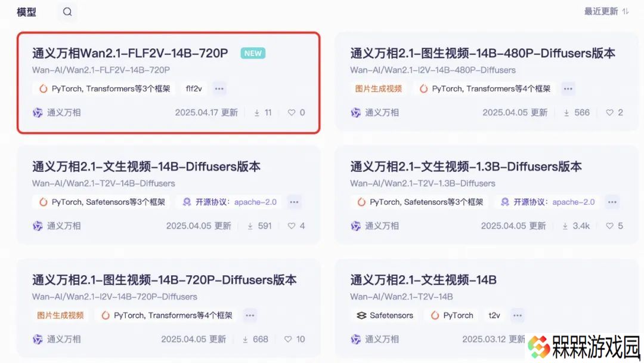This screenshot has height=363, width=644.
Task: Like the 480P-Diffusers model showing 2 likes
Action: 609,112
